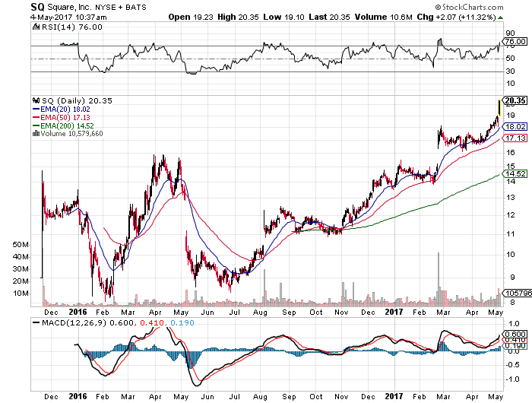This screenshot has height=403, width=532.
Task: Click the green up-arrow change indicator
Action: click(x=500, y=17)
